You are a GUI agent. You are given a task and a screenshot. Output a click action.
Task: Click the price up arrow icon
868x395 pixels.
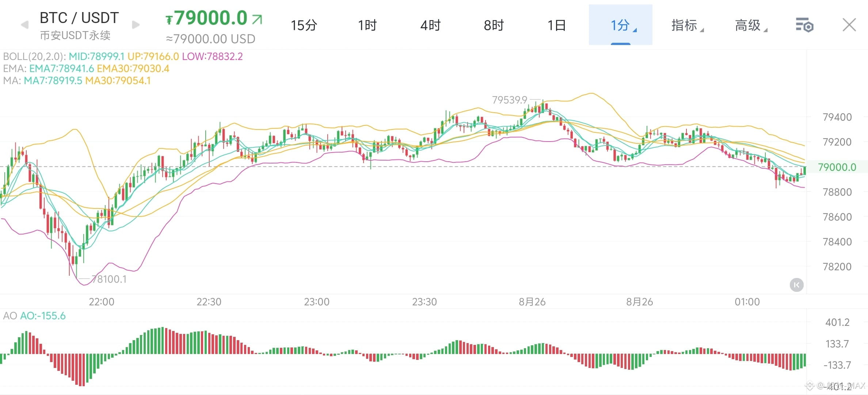coord(257,19)
